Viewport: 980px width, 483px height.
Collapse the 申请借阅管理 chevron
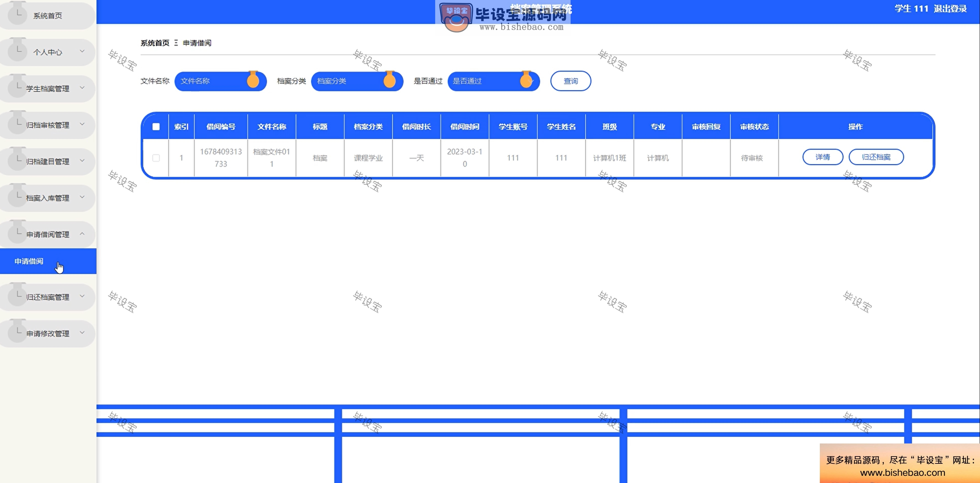coord(82,234)
